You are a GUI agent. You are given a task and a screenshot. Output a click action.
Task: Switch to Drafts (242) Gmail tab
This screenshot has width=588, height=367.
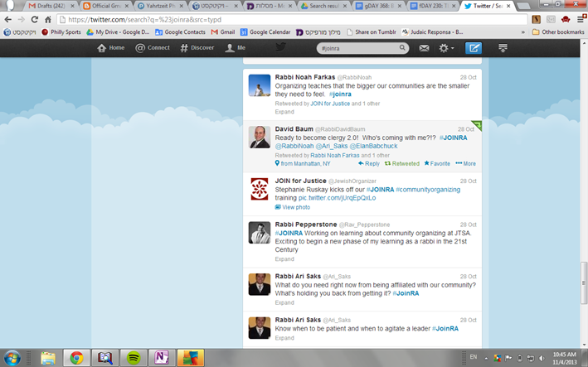tap(51, 6)
